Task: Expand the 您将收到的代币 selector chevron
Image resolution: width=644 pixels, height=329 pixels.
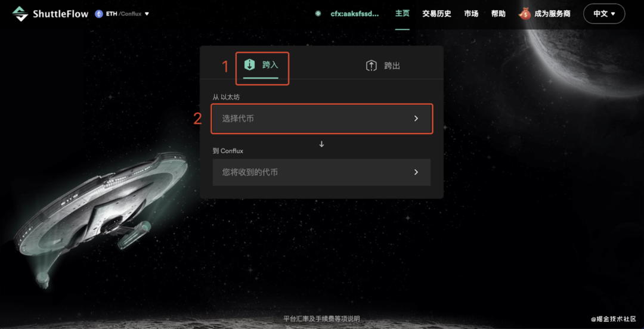Action: (x=416, y=172)
